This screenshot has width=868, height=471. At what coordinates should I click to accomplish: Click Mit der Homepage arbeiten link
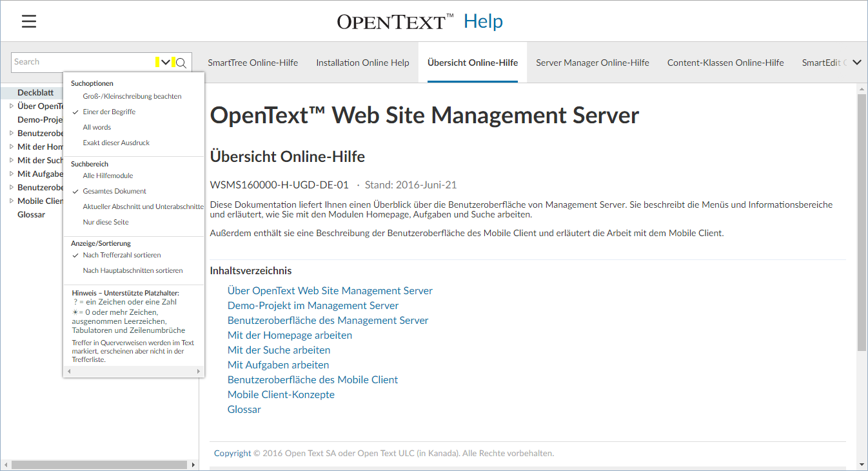(290, 335)
